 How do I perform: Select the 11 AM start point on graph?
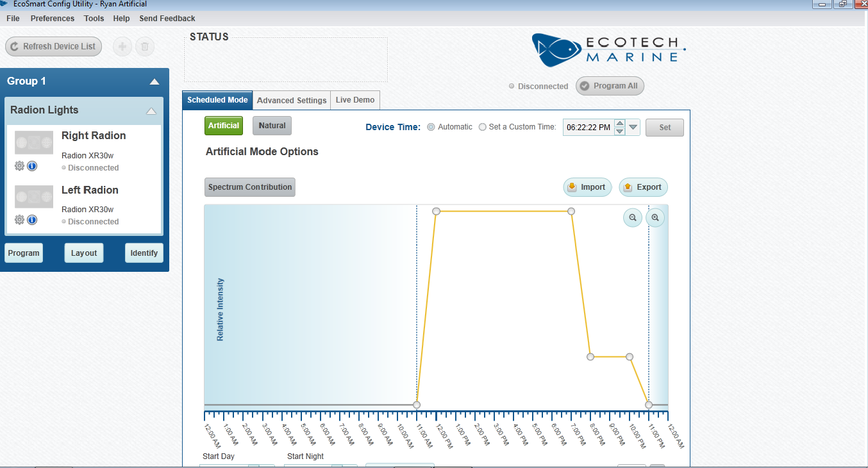417,405
